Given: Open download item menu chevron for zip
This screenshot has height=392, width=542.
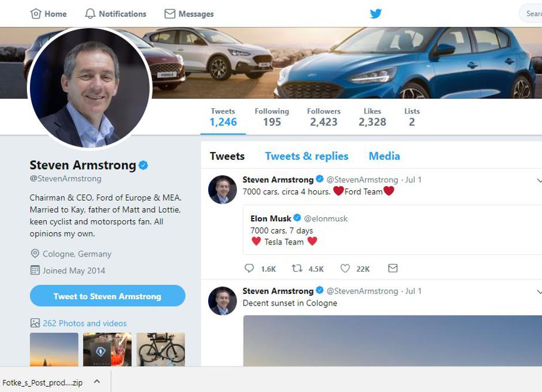Looking at the screenshot, I should click(97, 382).
